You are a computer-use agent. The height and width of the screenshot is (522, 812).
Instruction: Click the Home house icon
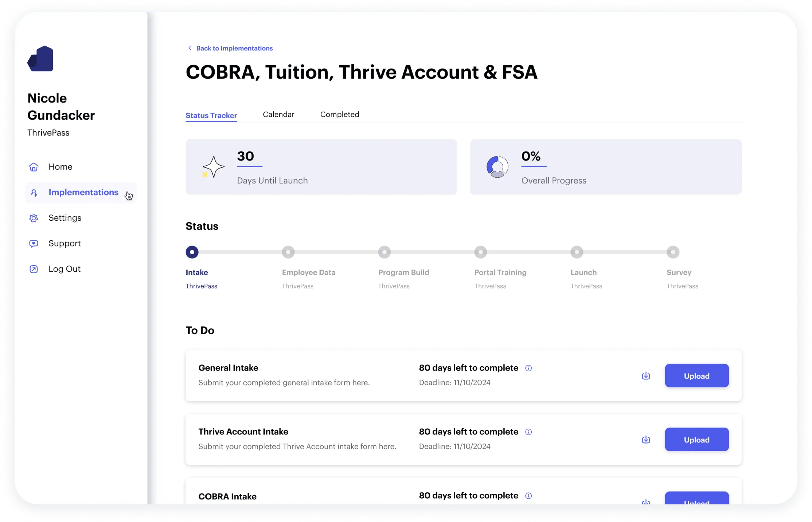(x=34, y=167)
